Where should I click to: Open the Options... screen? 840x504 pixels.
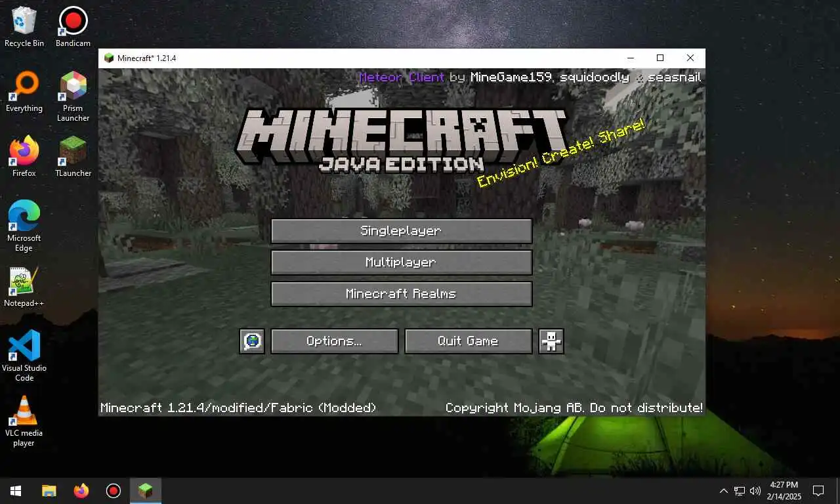(334, 341)
